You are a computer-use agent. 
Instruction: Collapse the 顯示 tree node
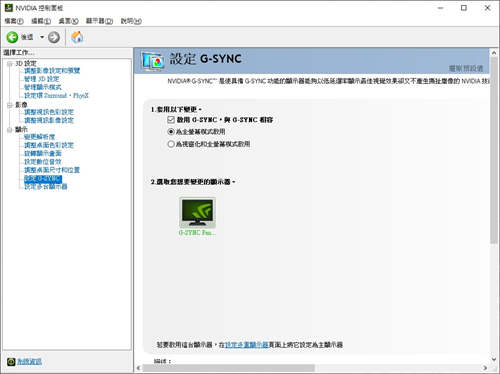(x=9, y=129)
